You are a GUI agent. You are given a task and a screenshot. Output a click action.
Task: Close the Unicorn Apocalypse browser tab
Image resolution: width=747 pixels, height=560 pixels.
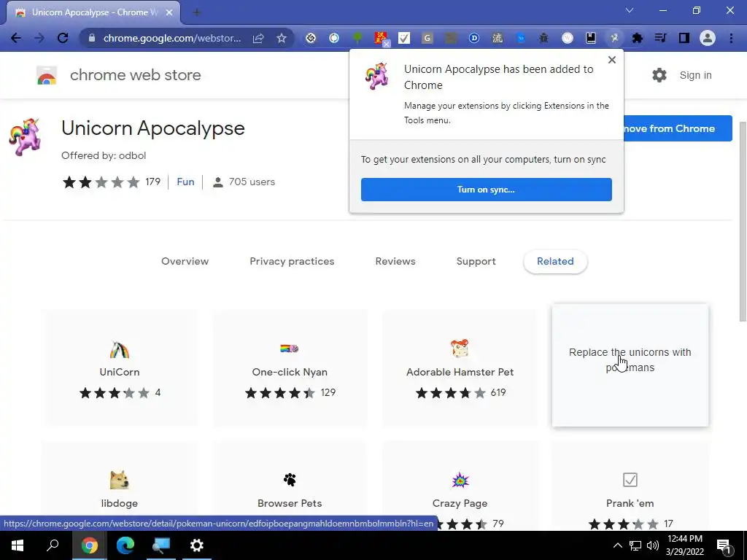pos(169,12)
